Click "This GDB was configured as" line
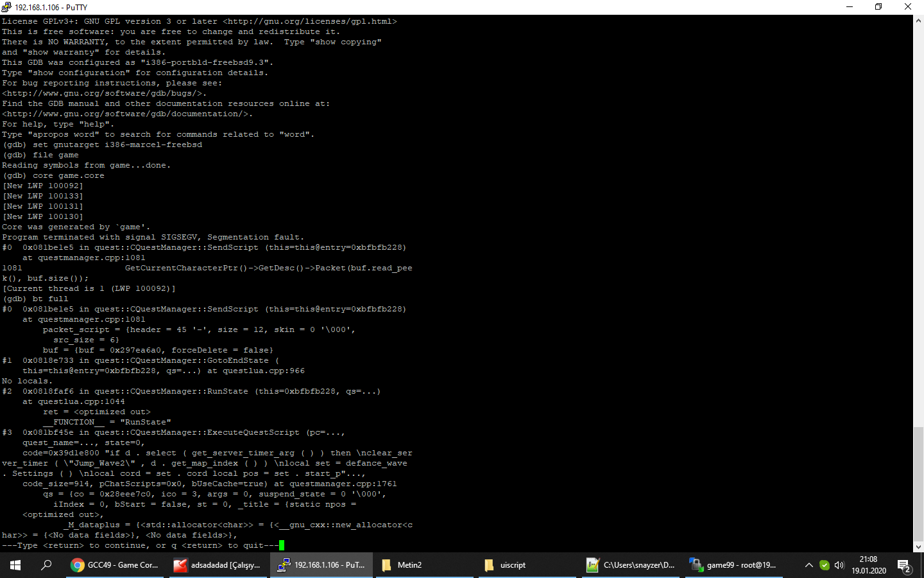This screenshot has width=924, height=578. (x=138, y=62)
